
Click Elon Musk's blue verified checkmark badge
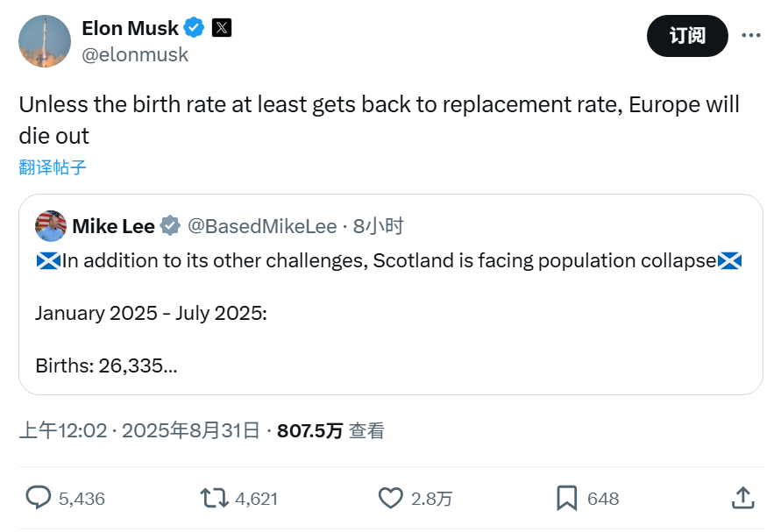[x=195, y=28]
